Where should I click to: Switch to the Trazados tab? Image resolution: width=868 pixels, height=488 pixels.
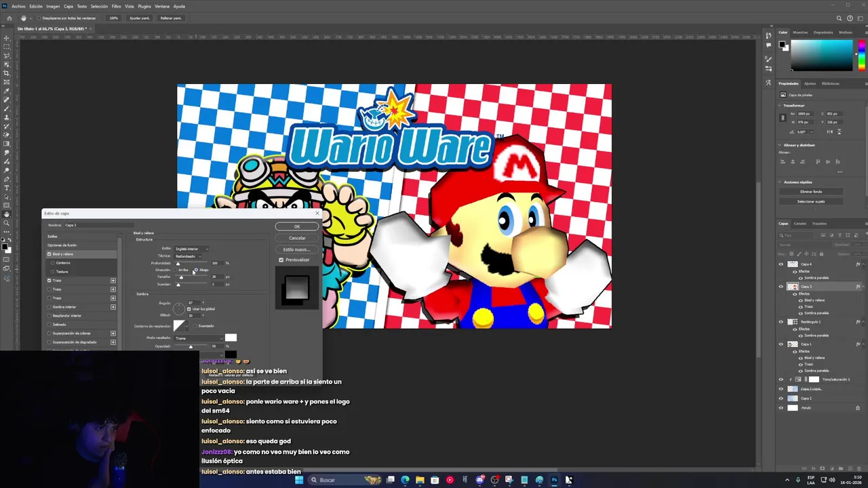point(819,224)
